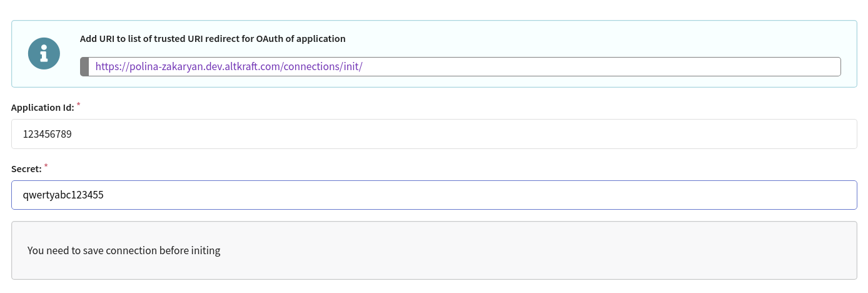Click the gray copy handle beside the redirect URI
The width and height of the screenshot is (868, 293).
[x=84, y=67]
